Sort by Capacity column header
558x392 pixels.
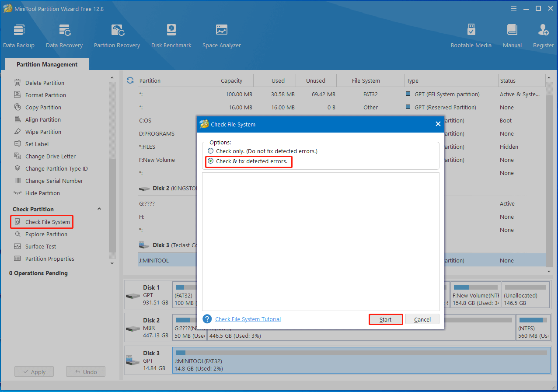(x=232, y=80)
